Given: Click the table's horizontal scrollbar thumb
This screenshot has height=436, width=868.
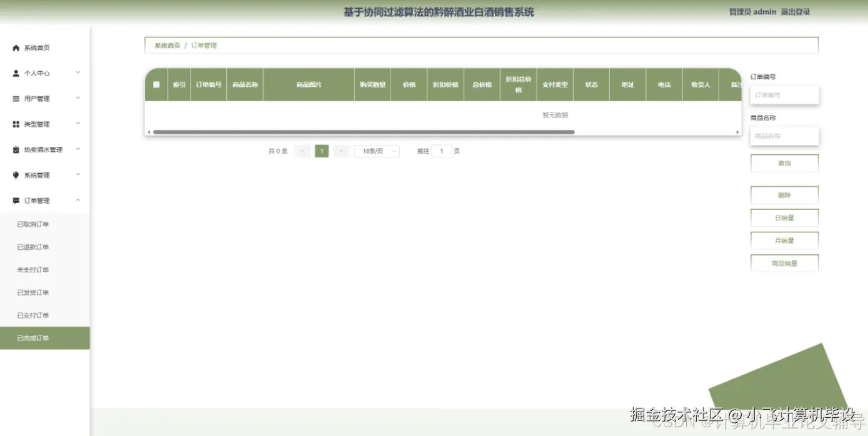Looking at the screenshot, I should (364, 132).
